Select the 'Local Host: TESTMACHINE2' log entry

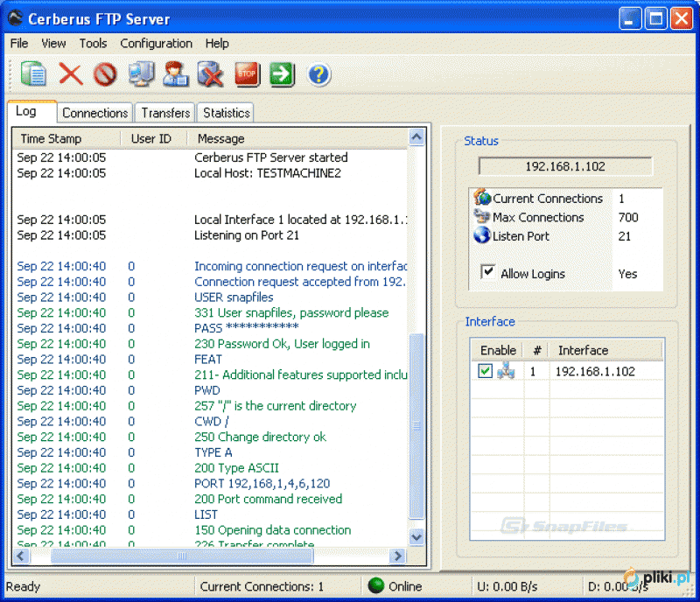(x=210, y=173)
